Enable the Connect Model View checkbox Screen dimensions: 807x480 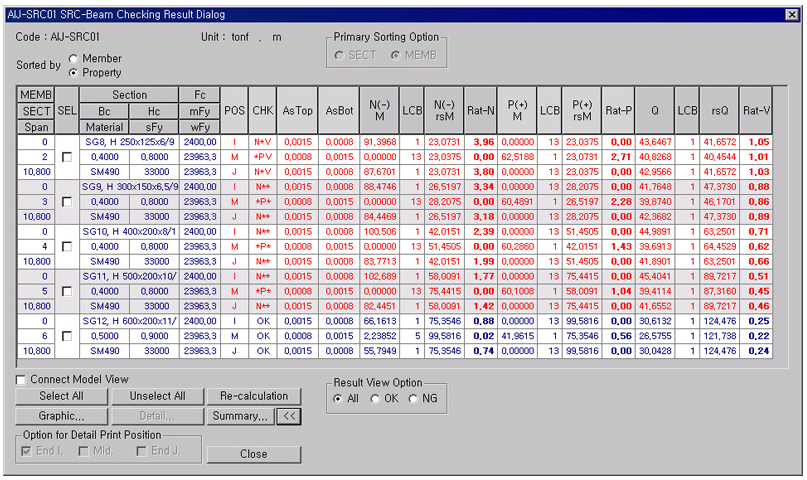[22, 380]
